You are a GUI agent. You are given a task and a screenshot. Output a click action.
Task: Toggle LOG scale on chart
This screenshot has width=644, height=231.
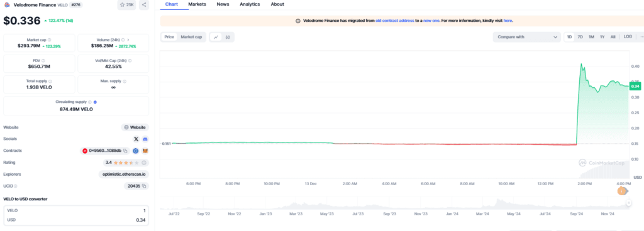[628, 37]
